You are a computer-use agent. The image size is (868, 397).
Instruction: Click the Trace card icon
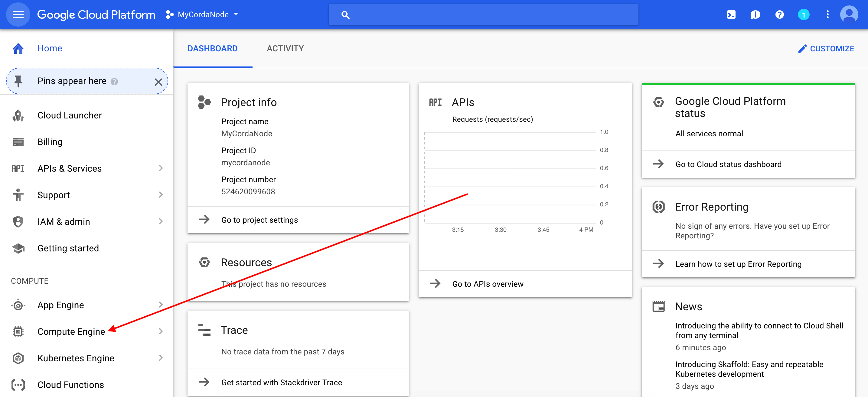[204, 330]
